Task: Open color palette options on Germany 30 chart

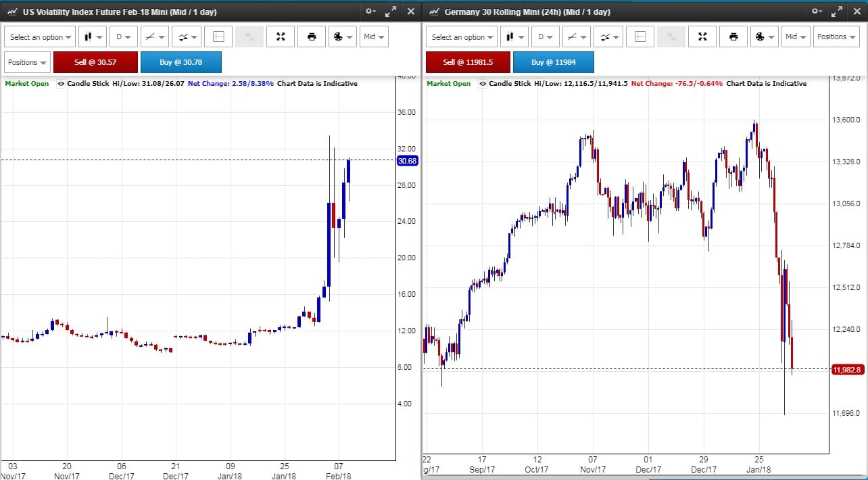Action: 763,37
